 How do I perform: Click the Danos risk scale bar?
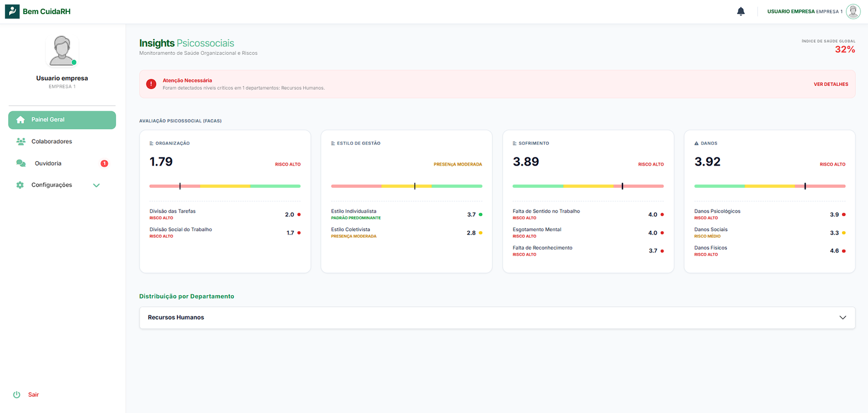click(769, 186)
